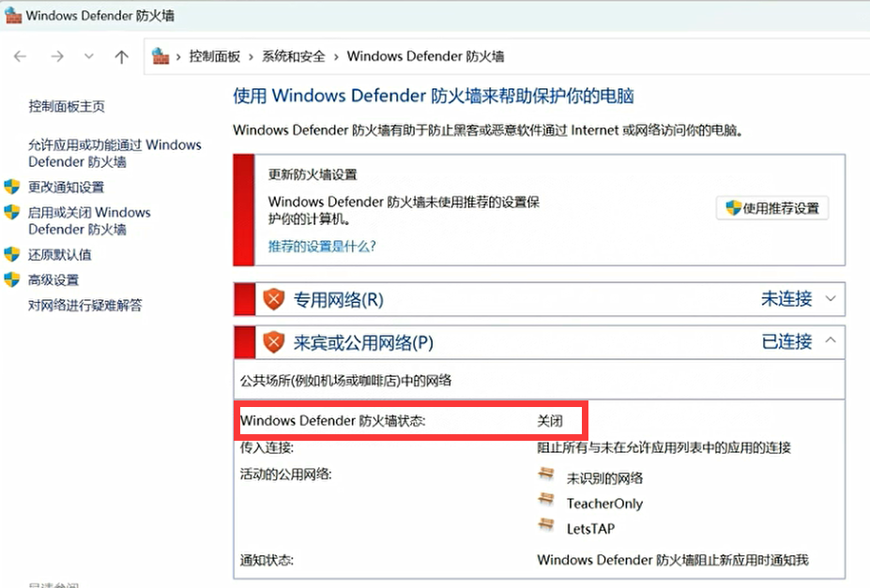870x588 pixels.
Task: Click shield icon on 使用推荐设置 button
Action: point(733,208)
